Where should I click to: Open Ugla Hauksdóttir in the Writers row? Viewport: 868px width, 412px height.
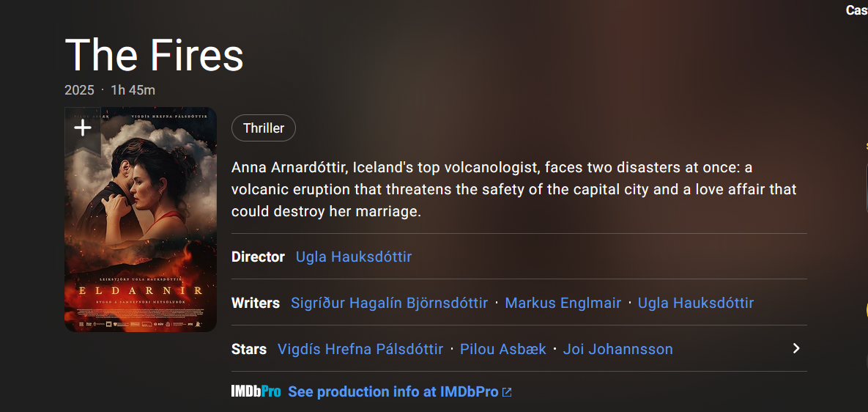(x=695, y=303)
